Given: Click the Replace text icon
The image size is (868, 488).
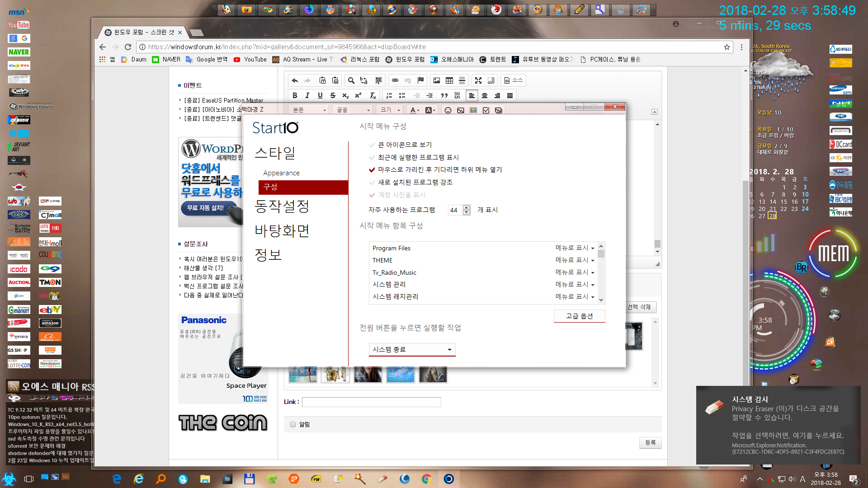Looking at the screenshot, I should [364, 80].
